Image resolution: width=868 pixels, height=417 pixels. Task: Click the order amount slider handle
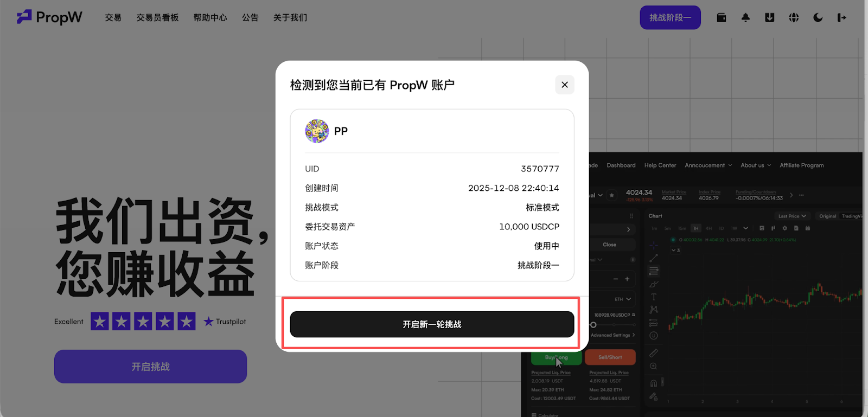pos(593,325)
